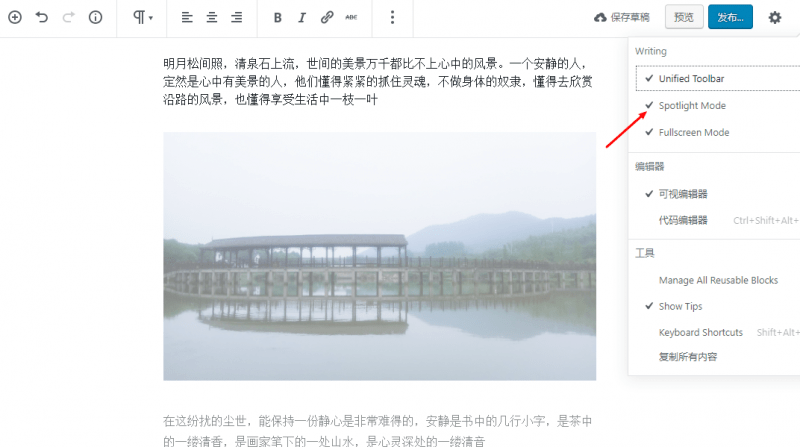The height and width of the screenshot is (447, 800).
Task: Open the settings gear panel
Action: 774,17
